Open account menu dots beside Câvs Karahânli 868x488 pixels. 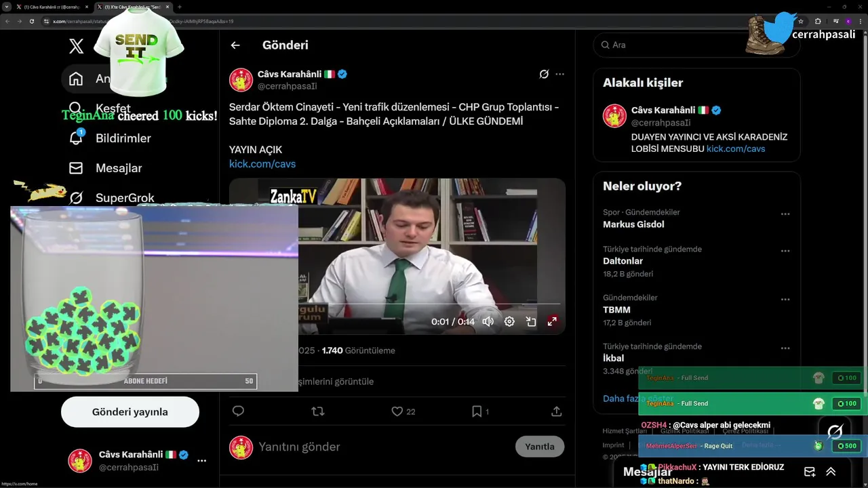coord(201,461)
